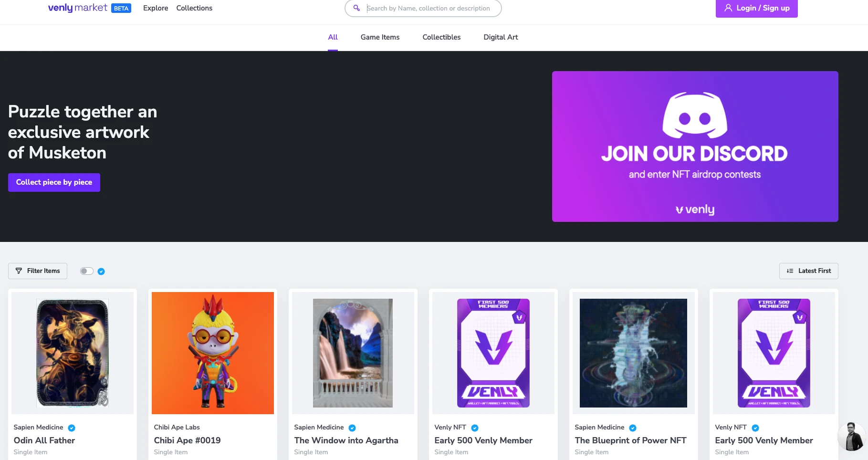Open the Latest First sort dropdown

click(x=808, y=271)
